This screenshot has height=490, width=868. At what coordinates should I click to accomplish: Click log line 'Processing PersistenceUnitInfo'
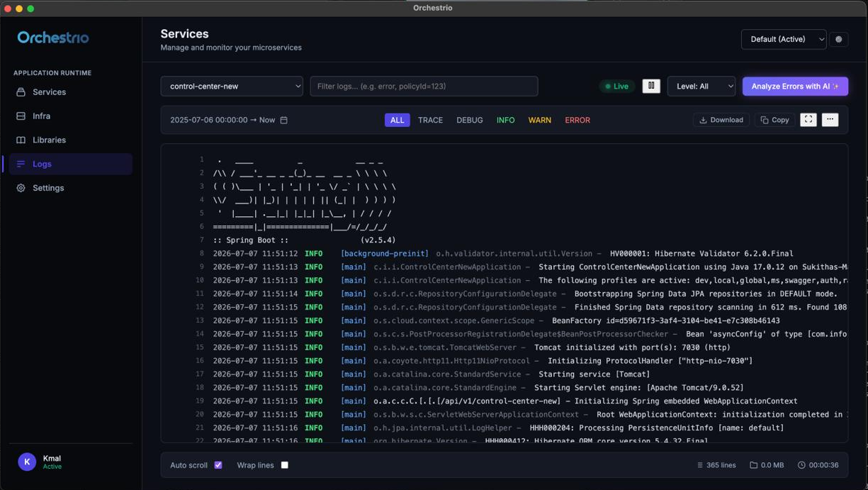tap(498, 428)
